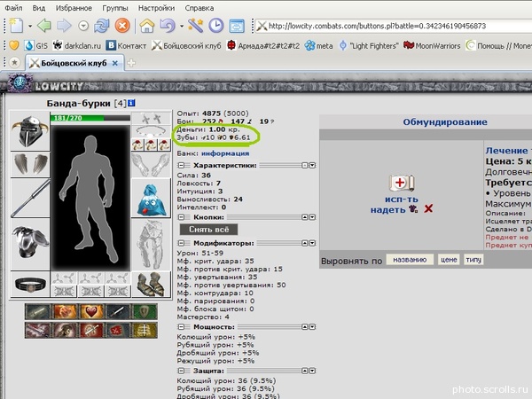The height and width of the screenshot is (399, 532).
Task: Delete item with the red X
Action: click(428, 208)
